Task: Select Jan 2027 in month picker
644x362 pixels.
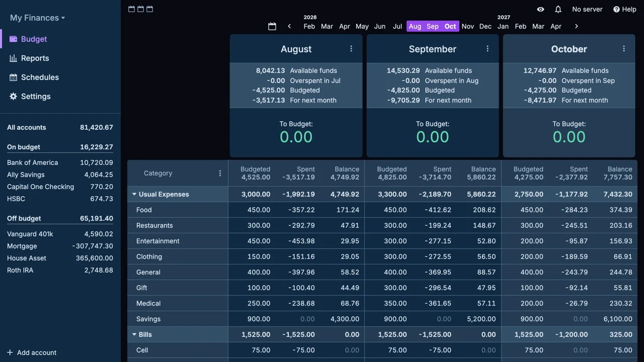Action: click(x=503, y=26)
